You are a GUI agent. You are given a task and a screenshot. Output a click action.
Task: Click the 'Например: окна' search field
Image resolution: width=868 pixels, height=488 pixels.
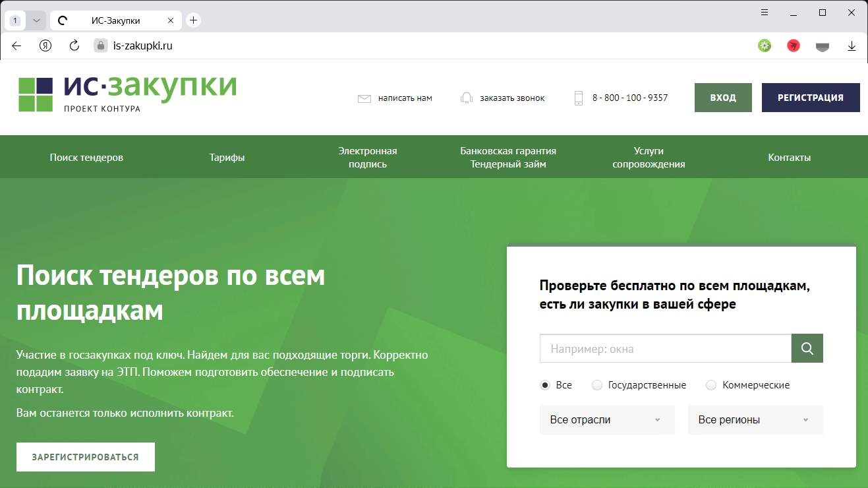(665, 349)
